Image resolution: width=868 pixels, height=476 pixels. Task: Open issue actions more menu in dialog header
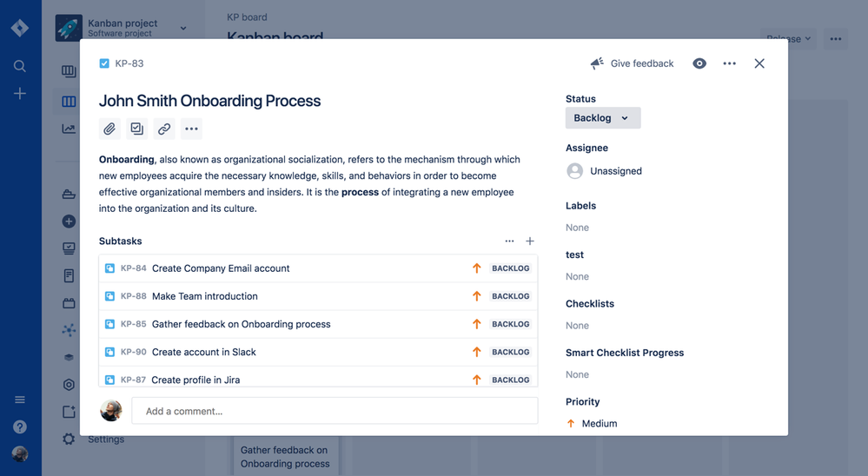pos(730,63)
